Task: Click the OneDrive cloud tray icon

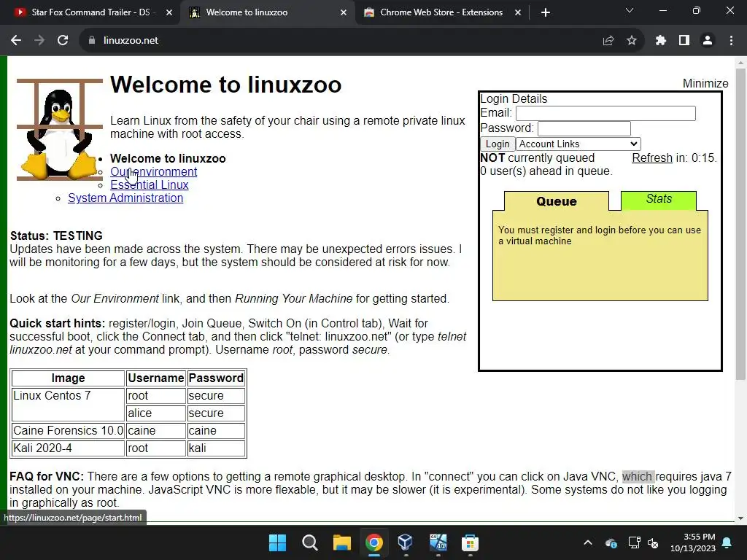Action: (x=611, y=542)
